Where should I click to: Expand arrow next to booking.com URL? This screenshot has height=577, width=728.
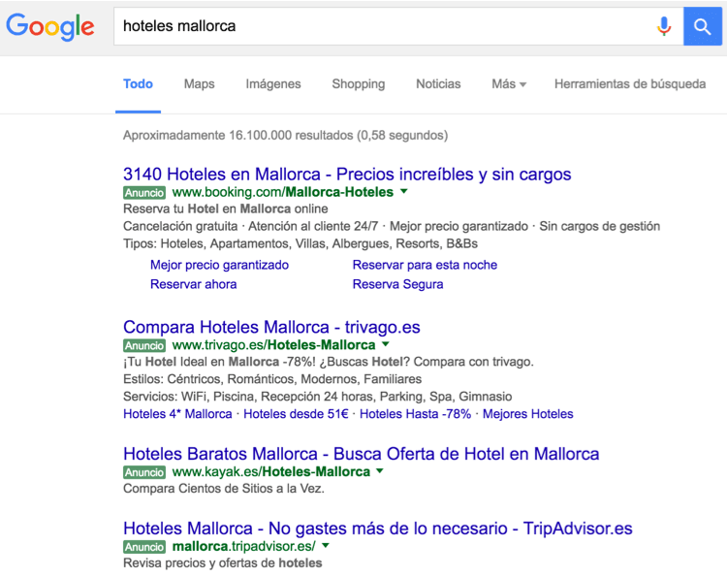404,191
